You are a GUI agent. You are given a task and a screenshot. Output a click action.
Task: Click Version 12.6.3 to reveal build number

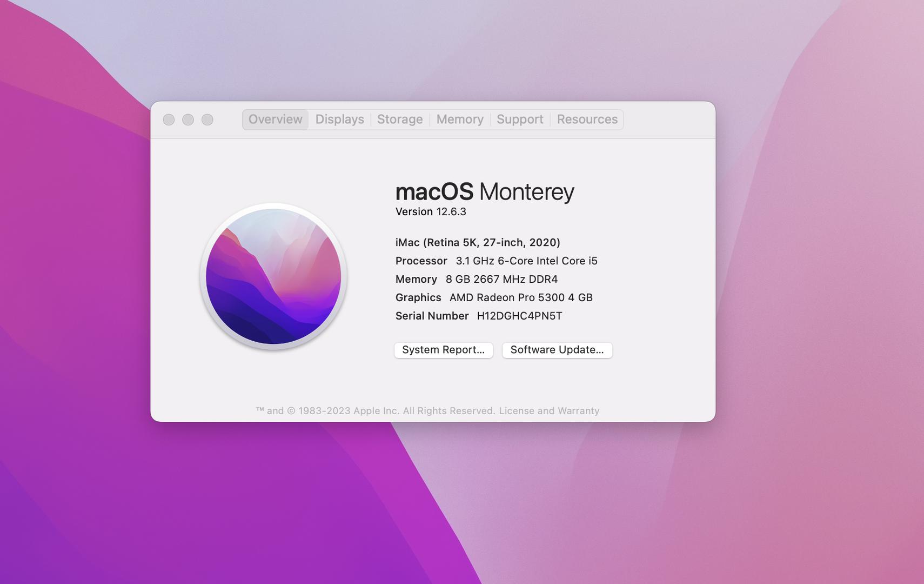[x=431, y=212]
